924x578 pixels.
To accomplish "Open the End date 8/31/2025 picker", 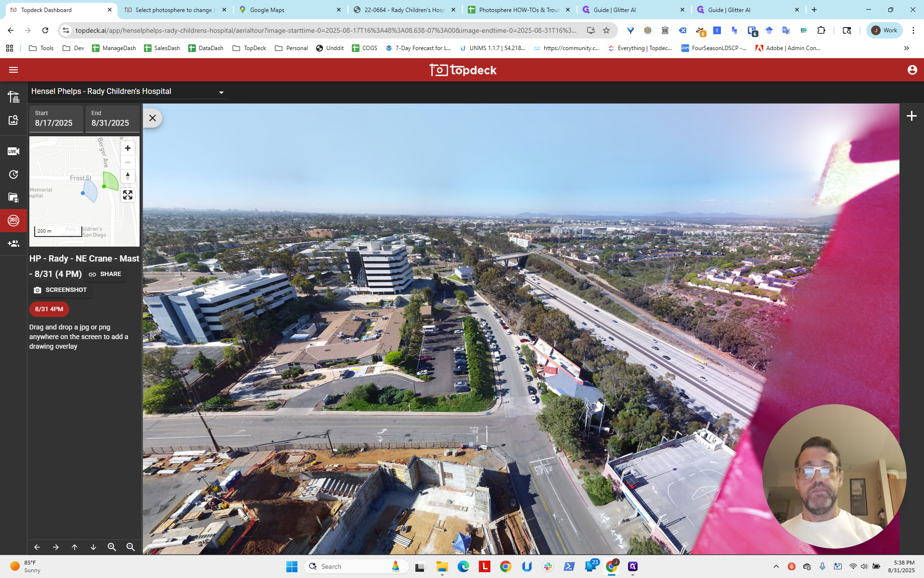I will tap(113, 118).
